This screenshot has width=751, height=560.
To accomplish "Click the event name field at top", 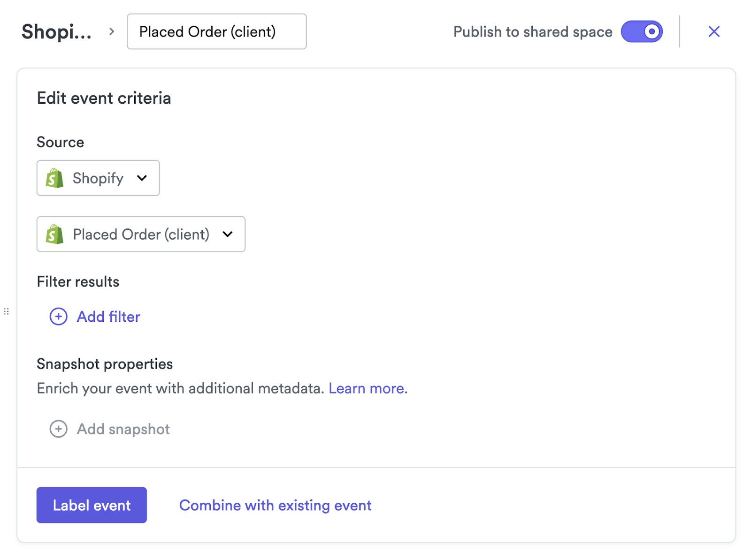I will 216,31.
